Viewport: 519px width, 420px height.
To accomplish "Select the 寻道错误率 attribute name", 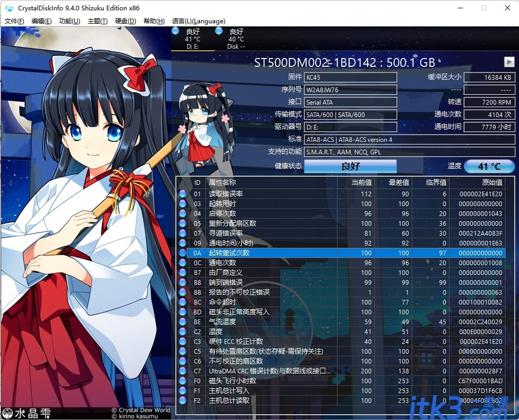I will click(x=226, y=233).
